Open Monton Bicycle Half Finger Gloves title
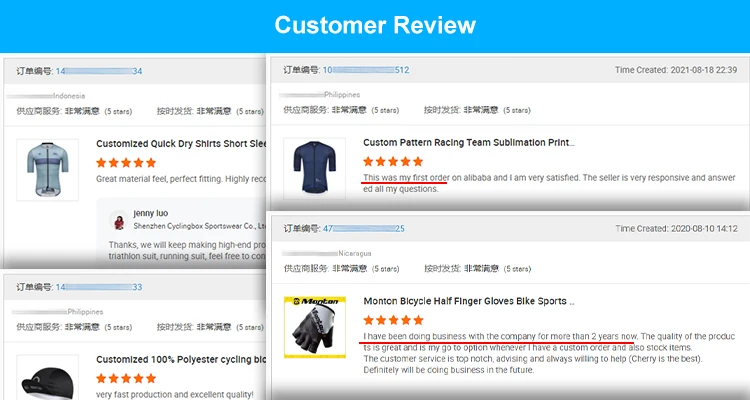Viewport: 750px width, 400px height. 469,301
